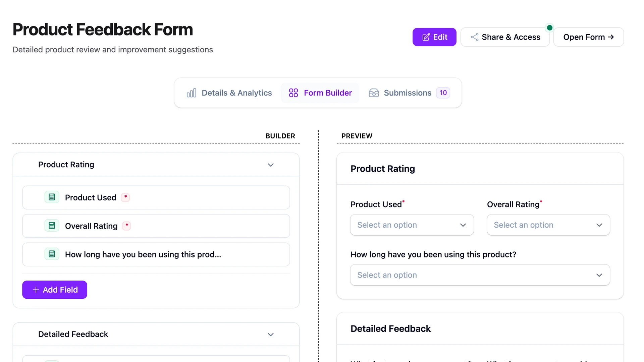Open the 'How long have you been using' dropdown
The height and width of the screenshot is (362, 644).
(x=480, y=275)
